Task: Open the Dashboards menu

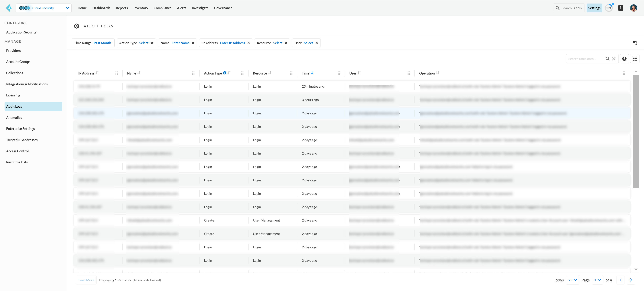Action: click(x=101, y=8)
